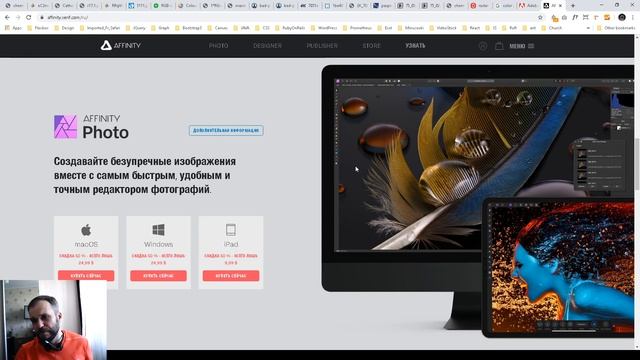Open the WordPress bookmarks folder
640x360 pixels.
(x=324, y=28)
